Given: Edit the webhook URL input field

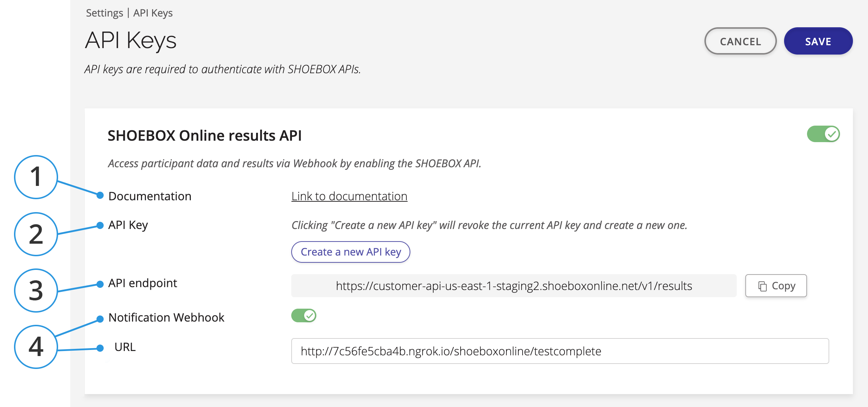Looking at the screenshot, I should 560,351.
